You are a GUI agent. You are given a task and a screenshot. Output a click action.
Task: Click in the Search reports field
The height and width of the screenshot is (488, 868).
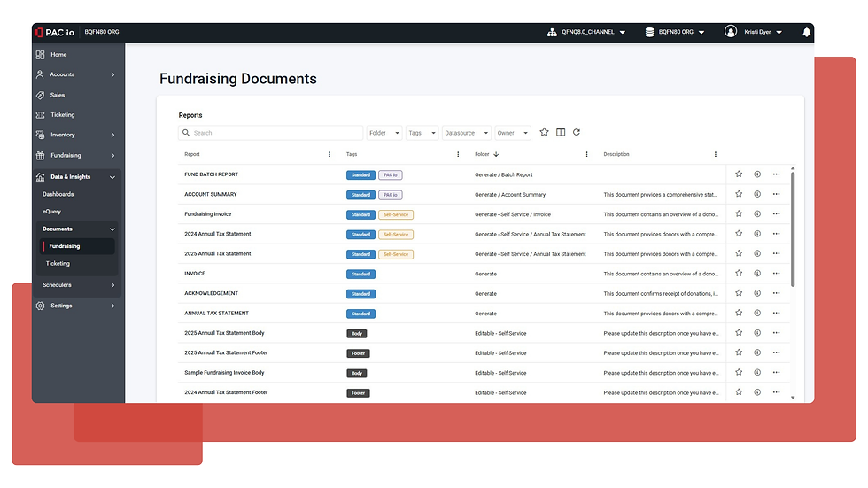pyautogui.click(x=271, y=133)
